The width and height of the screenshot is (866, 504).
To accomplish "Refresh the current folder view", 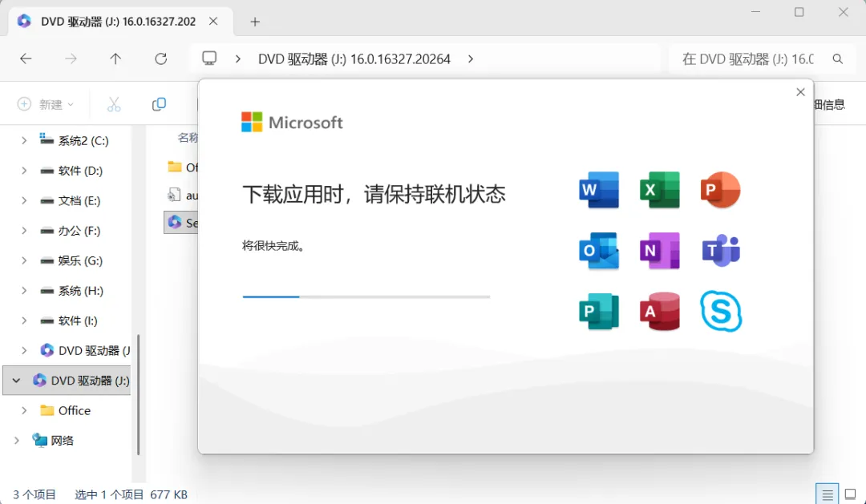I will tap(160, 58).
